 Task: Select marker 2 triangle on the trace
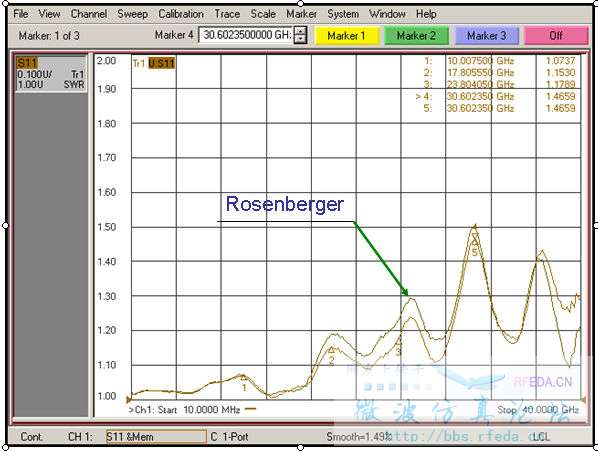(x=331, y=350)
